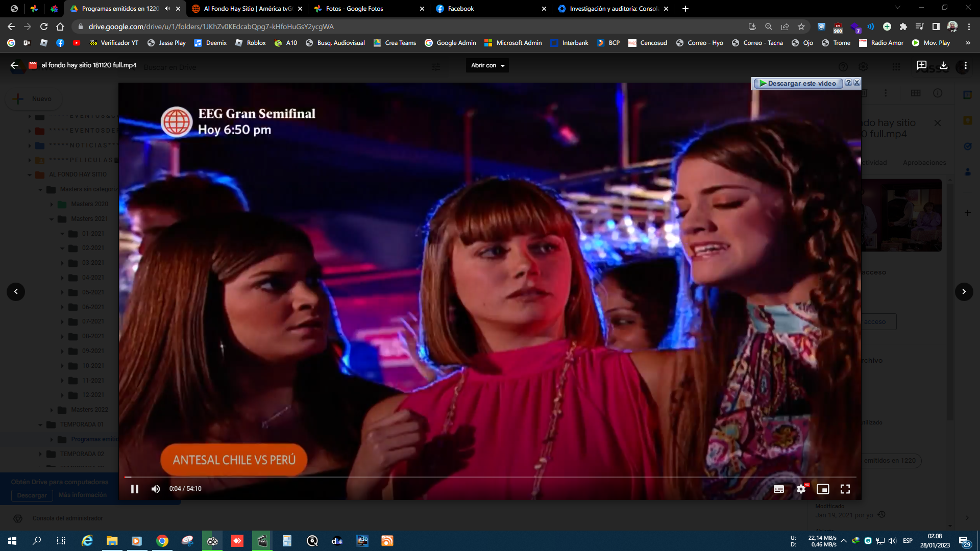Viewport: 980px width, 551px height.
Task: Click purple extension with 7 badge
Action: [855, 27]
